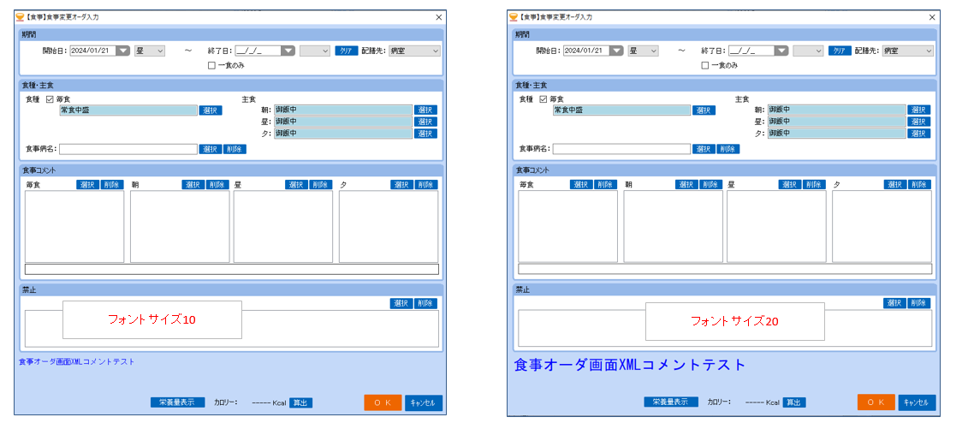The image size is (980, 435).
Task: Click 選択 for 夕 主食 in right window
Action: click(919, 134)
